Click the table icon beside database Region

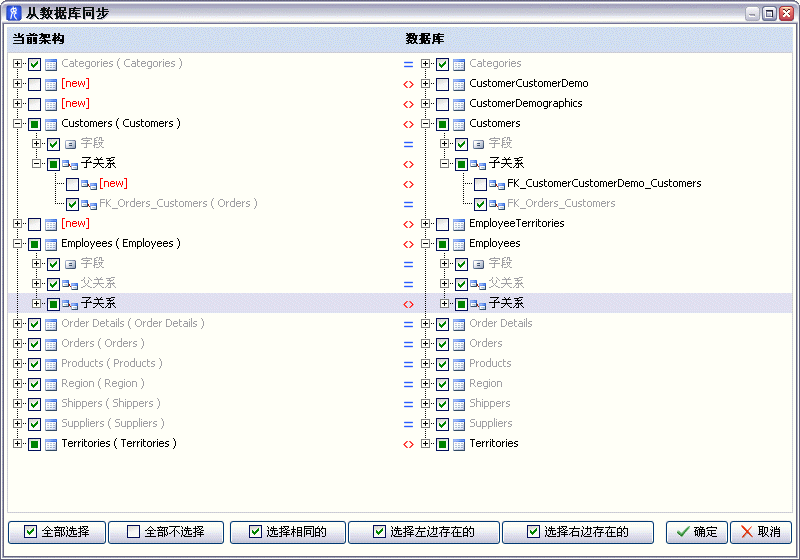459,384
